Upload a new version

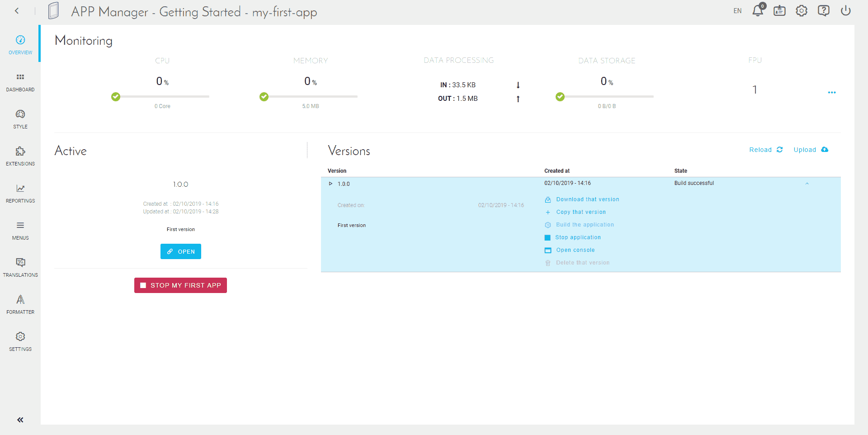(811, 150)
